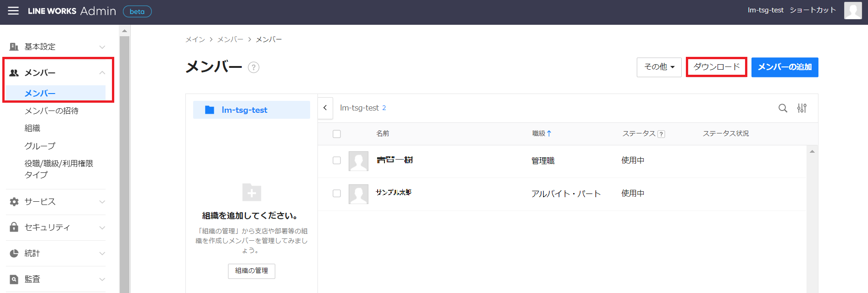Open the その他 dropdown
This screenshot has height=293, width=868.
click(659, 67)
